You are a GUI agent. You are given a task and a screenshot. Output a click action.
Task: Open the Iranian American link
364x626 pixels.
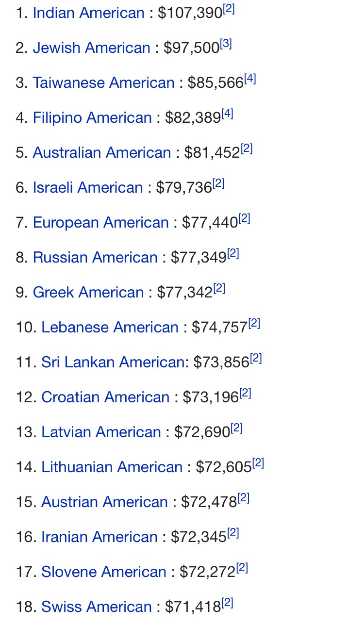(x=99, y=537)
